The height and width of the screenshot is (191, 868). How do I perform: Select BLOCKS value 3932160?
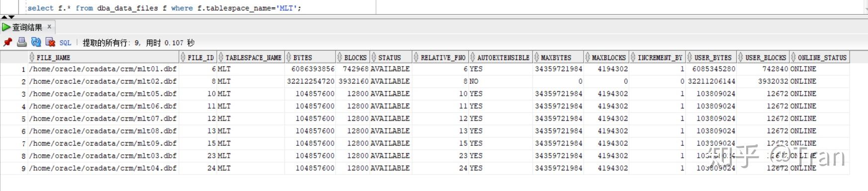click(353, 81)
